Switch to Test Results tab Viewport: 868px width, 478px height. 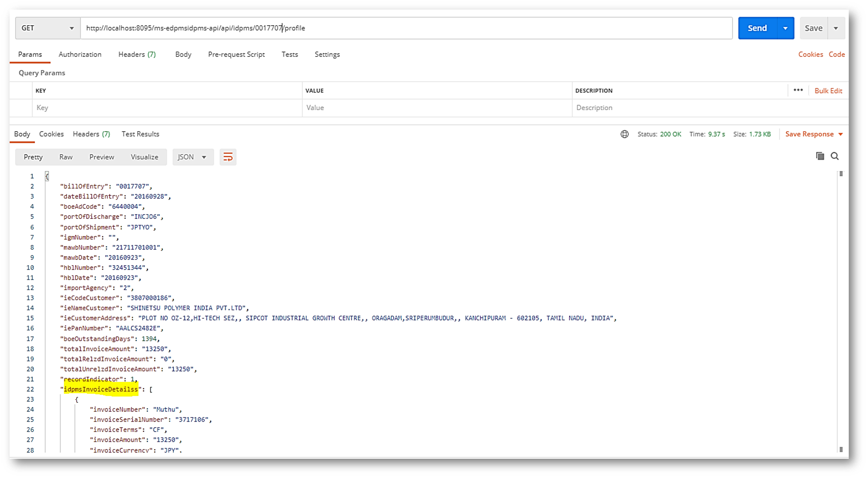click(x=140, y=134)
